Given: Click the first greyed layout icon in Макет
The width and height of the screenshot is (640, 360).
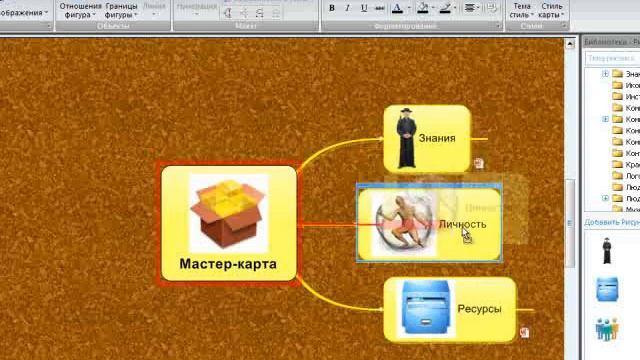Looking at the screenshot, I should 228,13.
